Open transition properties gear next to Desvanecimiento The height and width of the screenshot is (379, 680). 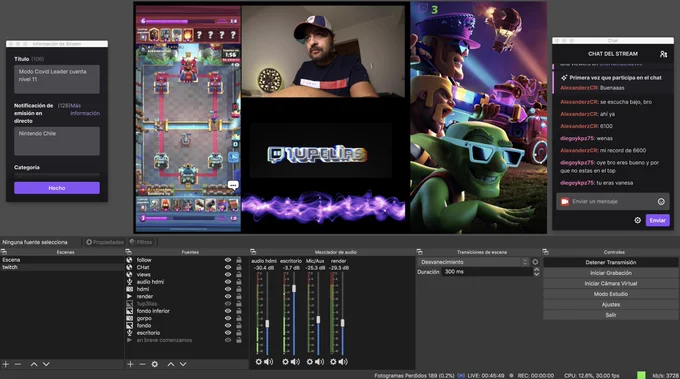(535, 262)
